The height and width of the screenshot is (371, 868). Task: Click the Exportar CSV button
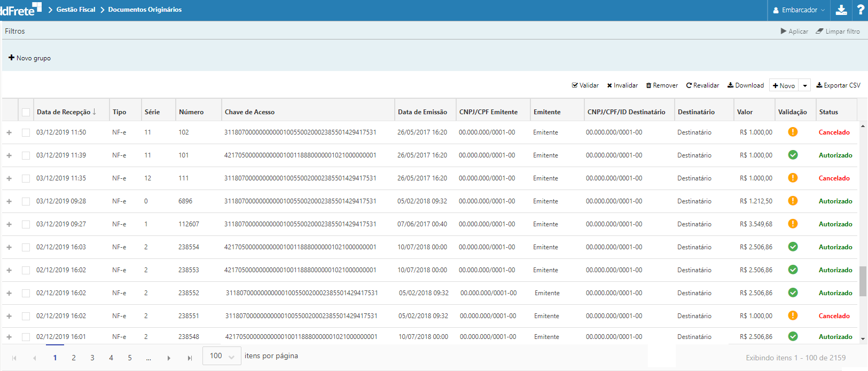click(x=838, y=85)
